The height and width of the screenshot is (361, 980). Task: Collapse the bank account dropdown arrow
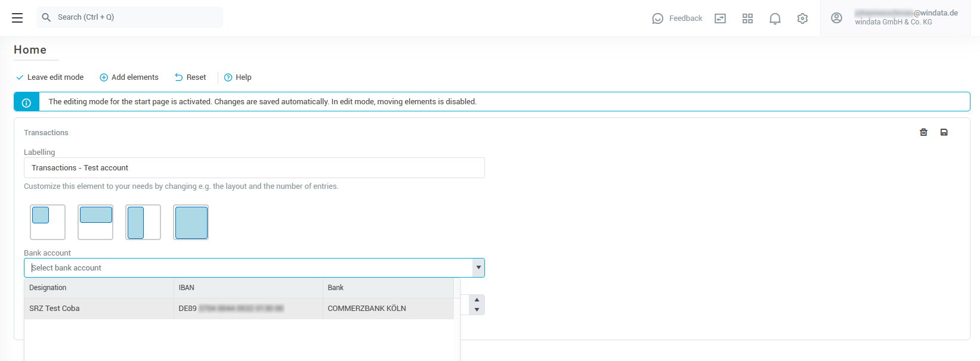click(x=478, y=268)
